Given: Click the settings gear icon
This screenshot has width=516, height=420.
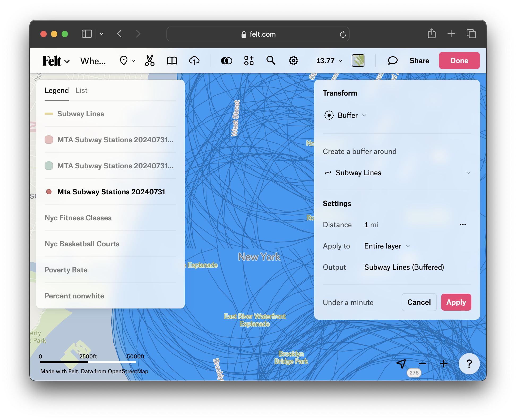Looking at the screenshot, I should (294, 61).
